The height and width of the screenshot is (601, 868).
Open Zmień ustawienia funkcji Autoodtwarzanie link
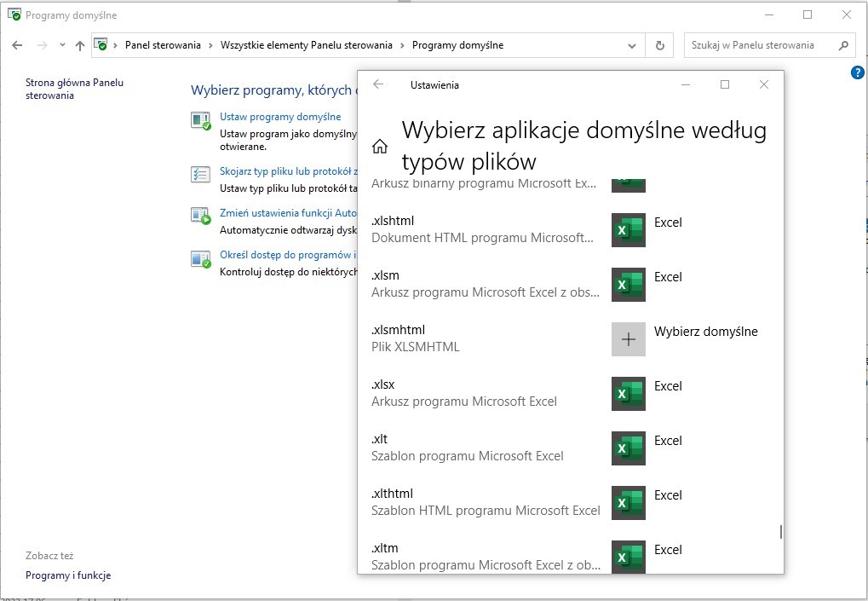[x=289, y=213]
